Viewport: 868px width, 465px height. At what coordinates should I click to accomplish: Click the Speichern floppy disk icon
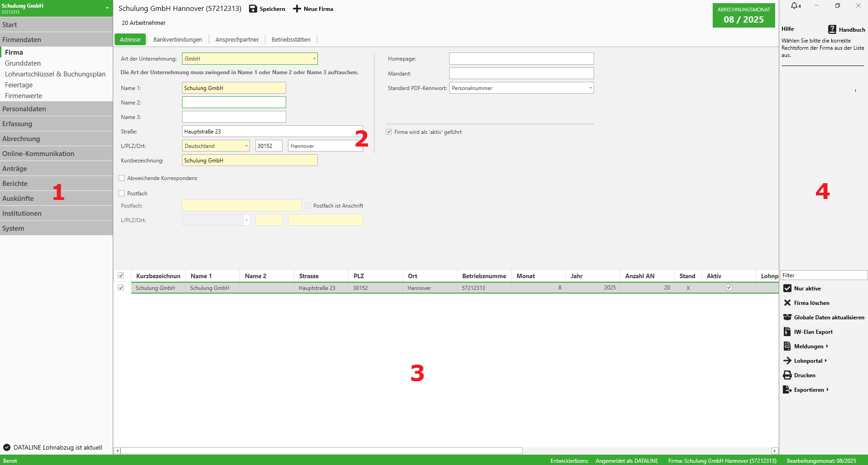pos(253,9)
